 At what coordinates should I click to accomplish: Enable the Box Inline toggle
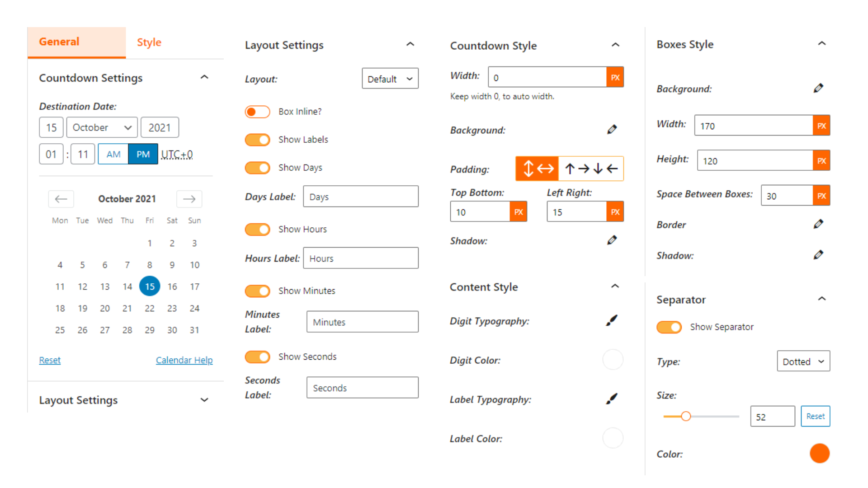[x=257, y=112]
